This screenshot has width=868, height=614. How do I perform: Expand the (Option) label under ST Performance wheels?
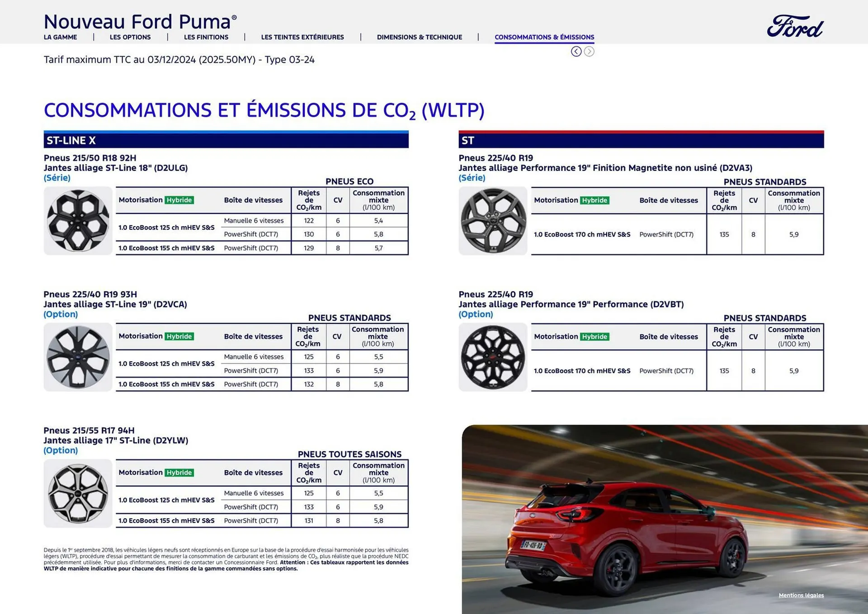click(476, 314)
